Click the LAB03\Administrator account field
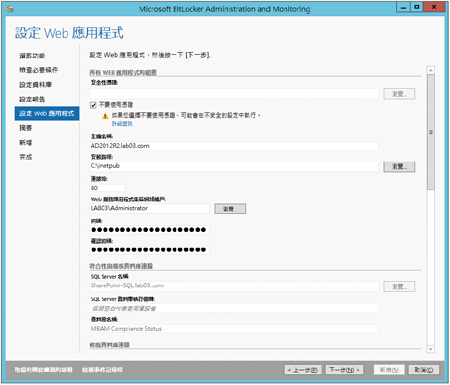The height and width of the screenshot is (385, 450). (x=150, y=208)
